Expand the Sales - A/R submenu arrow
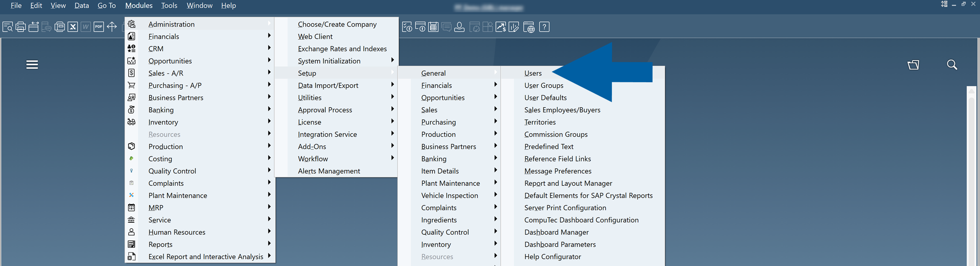The image size is (980, 266). (x=269, y=73)
